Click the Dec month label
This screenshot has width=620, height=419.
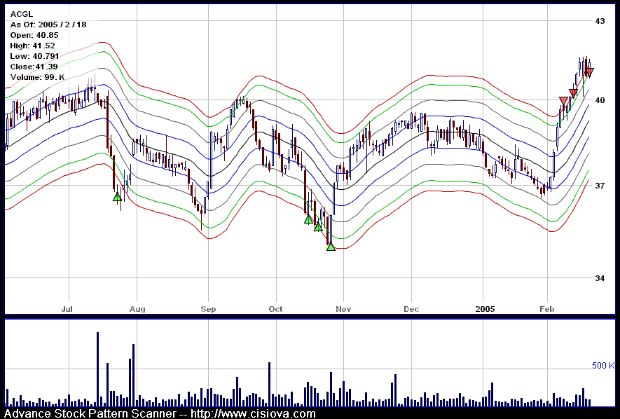point(411,309)
